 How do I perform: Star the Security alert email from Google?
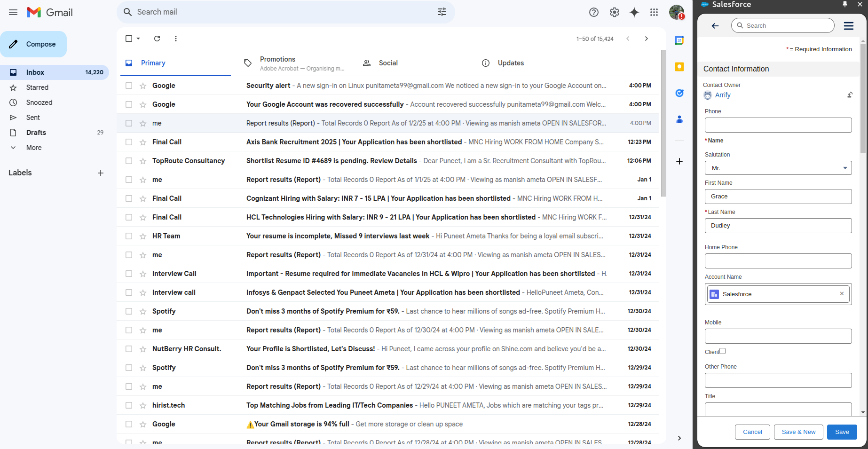(x=142, y=86)
